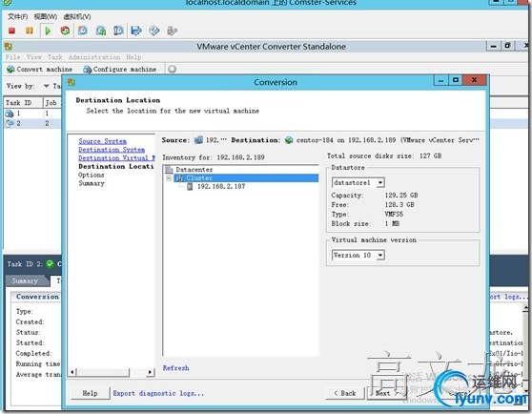Open the Version 10 dropdown
This screenshot has width=532, height=414.
(380, 256)
